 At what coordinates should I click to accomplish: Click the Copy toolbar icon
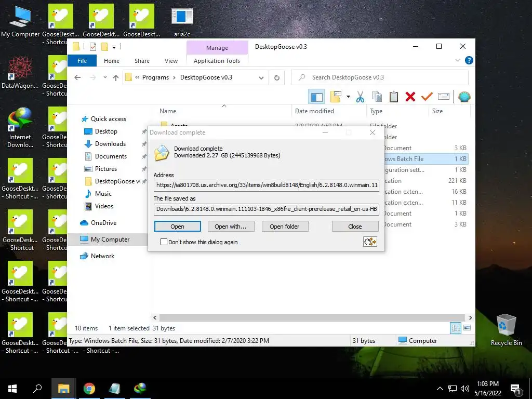pos(377,97)
